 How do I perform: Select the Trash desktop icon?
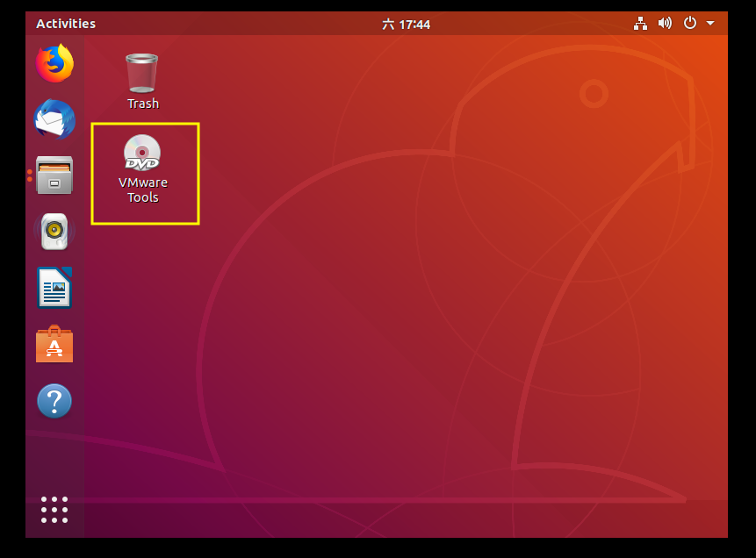tap(142, 82)
